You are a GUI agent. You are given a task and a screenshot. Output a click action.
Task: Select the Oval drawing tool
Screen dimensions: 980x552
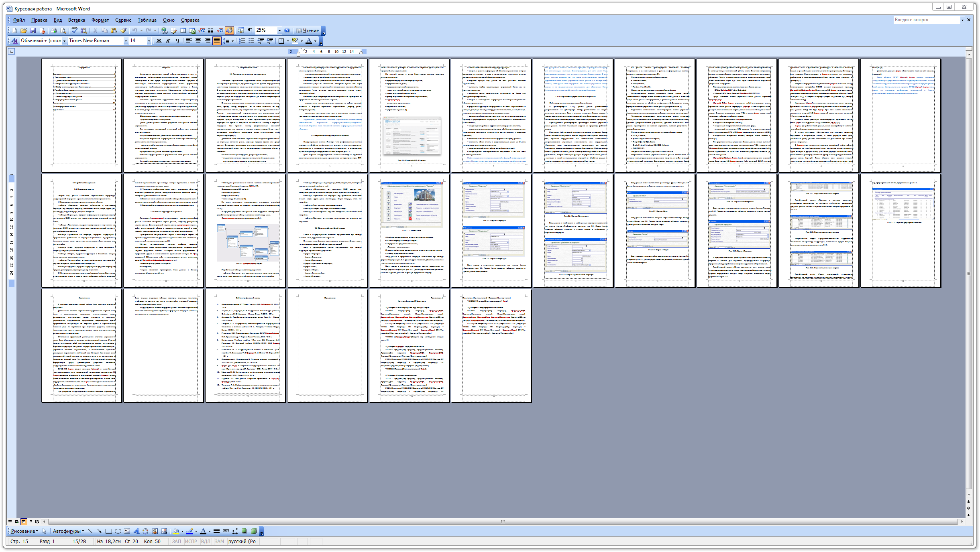tap(118, 531)
